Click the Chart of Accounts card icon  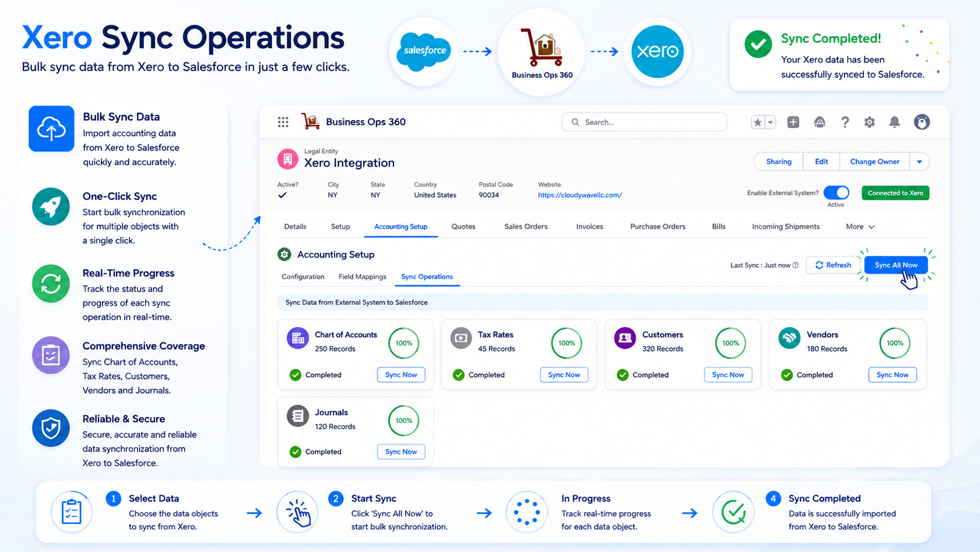coord(298,338)
